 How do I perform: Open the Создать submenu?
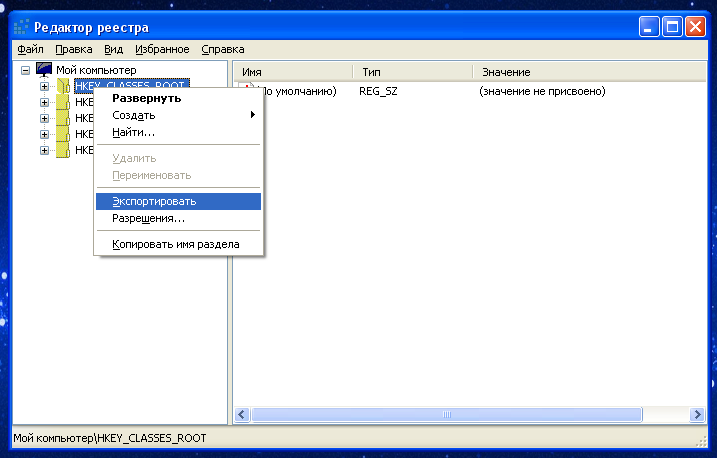(x=178, y=115)
